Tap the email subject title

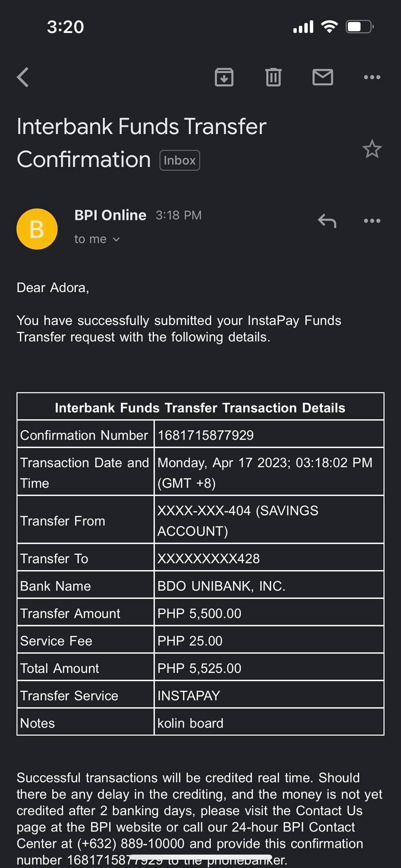tap(142, 142)
